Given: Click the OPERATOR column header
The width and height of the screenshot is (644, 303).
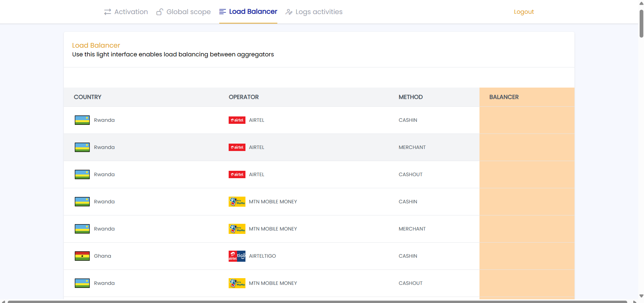Looking at the screenshot, I should point(243,97).
